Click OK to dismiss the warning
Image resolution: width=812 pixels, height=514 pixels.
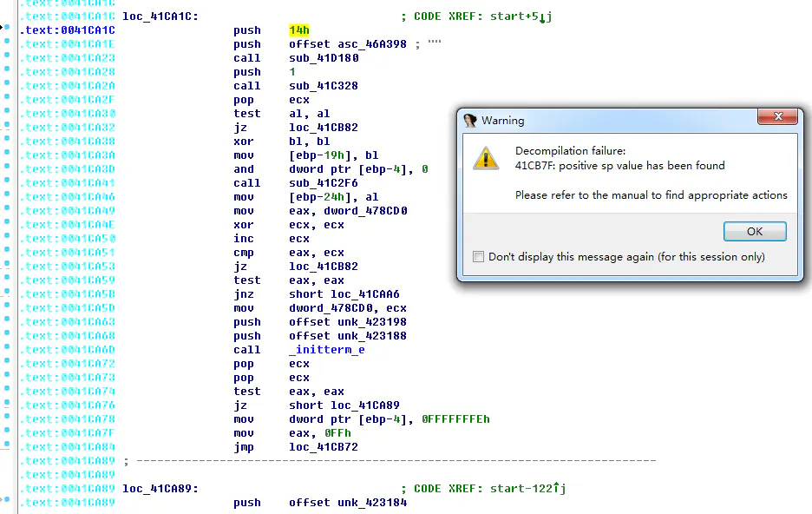click(x=754, y=231)
